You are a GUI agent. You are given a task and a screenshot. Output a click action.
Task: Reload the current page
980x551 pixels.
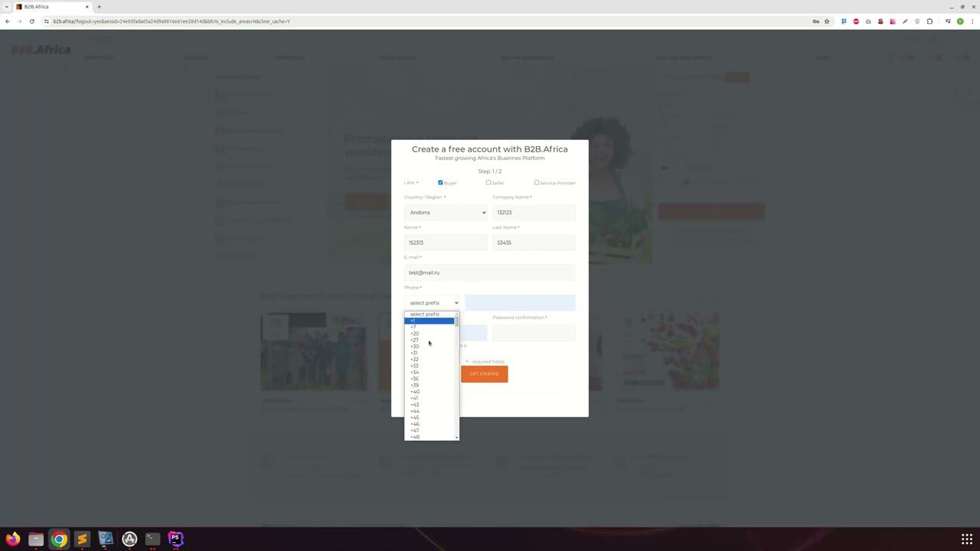tap(31, 21)
